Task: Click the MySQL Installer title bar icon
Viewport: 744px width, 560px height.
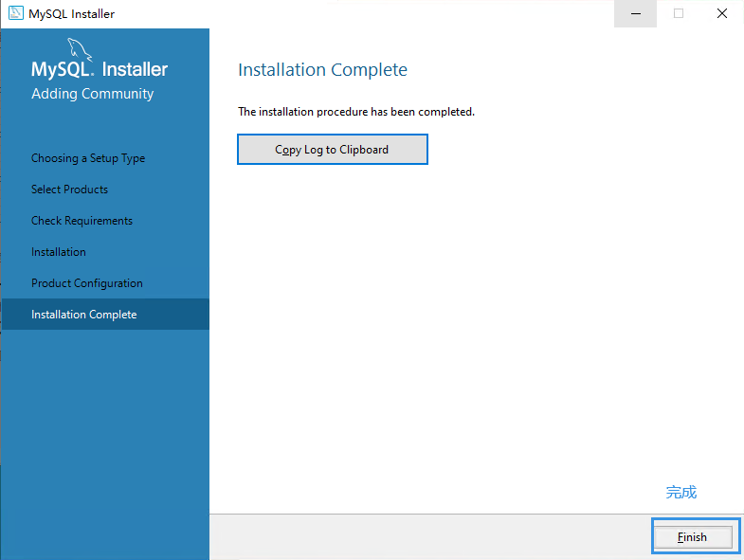Action: click(x=16, y=13)
